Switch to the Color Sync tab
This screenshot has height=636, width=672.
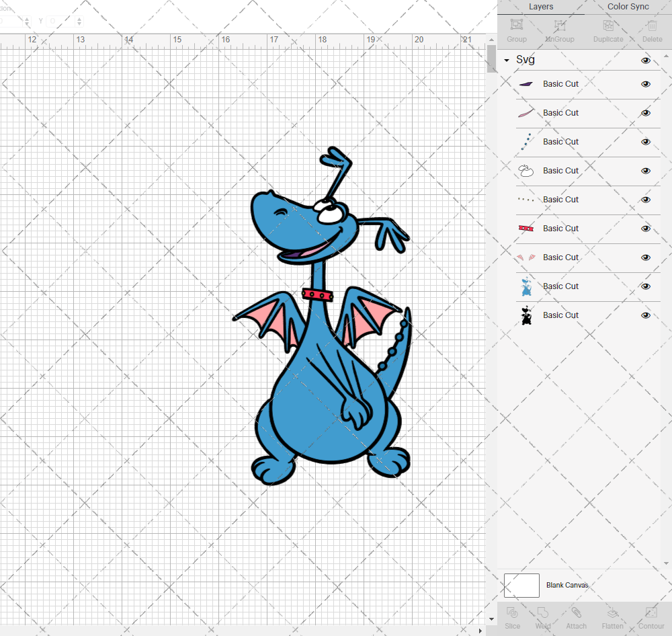click(x=628, y=7)
